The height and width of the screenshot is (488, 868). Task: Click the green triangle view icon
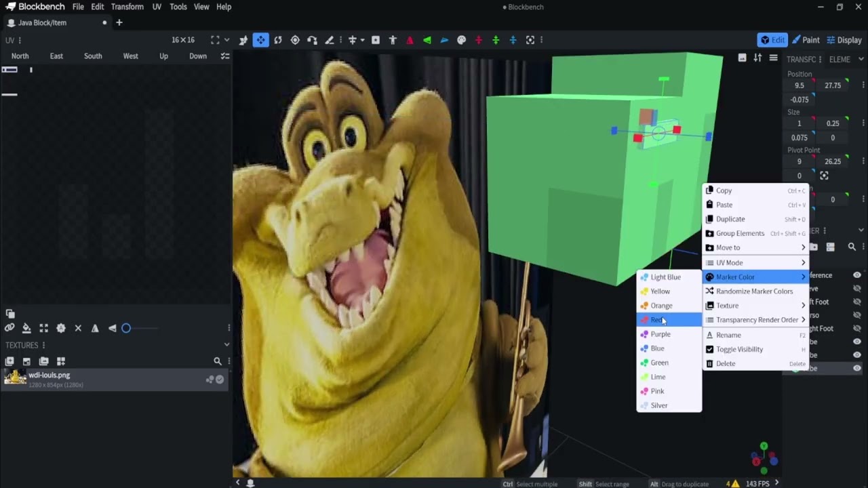coord(427,40)
